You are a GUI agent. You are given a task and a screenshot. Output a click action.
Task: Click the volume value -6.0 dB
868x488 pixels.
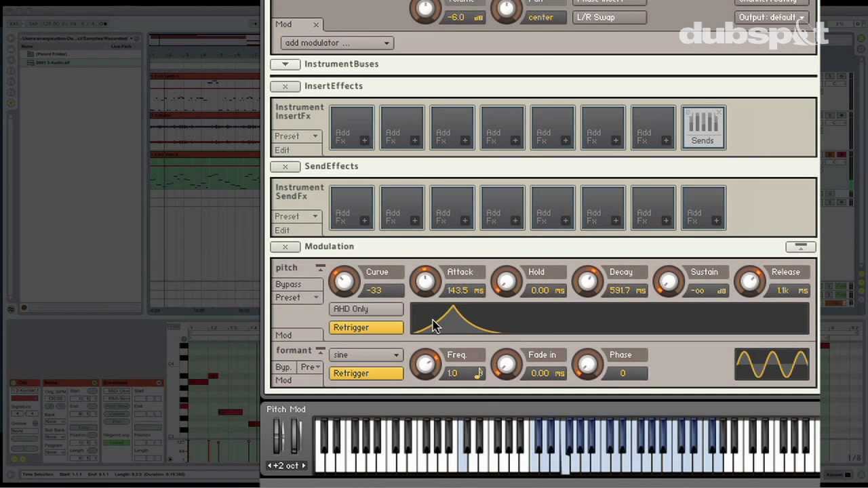point(465,18)
